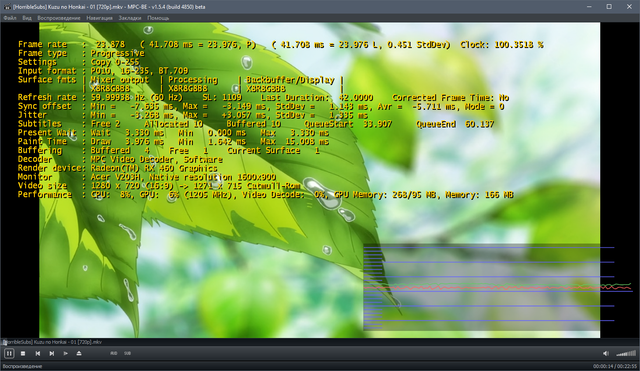Click the file name above the seek area
This screenshot has height=371, width=640.
[52, 342]
